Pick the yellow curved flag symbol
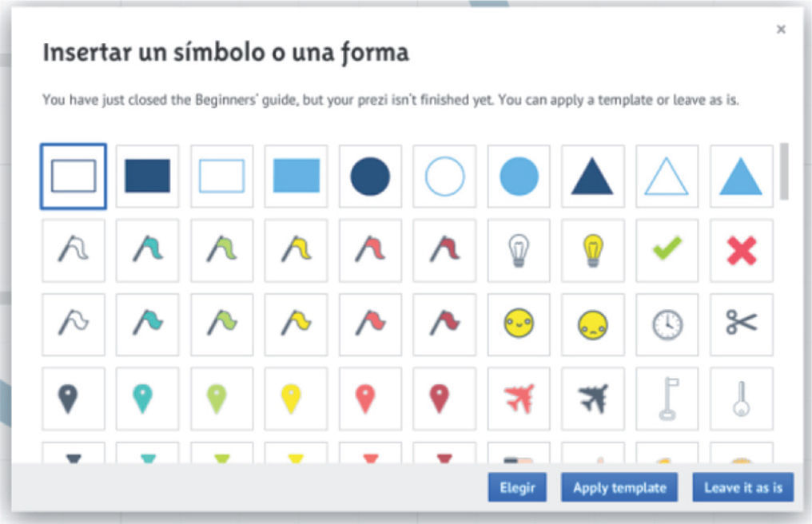 click(296, 251)
